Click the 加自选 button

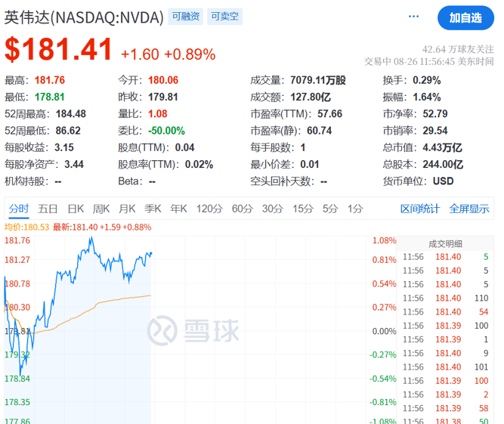465,18
